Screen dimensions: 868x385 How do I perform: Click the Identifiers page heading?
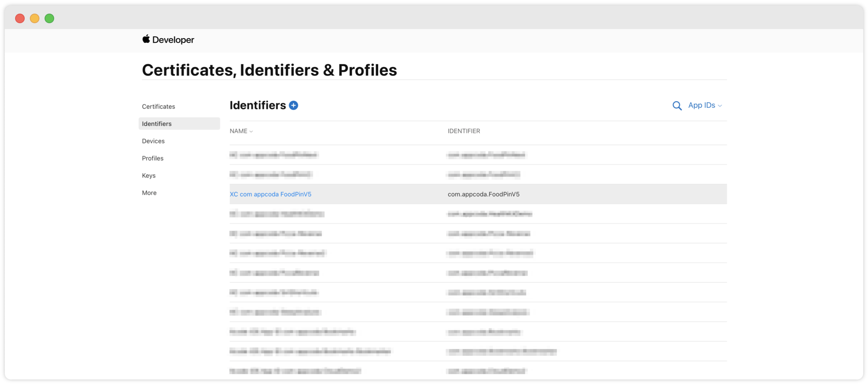click(257, 105)
